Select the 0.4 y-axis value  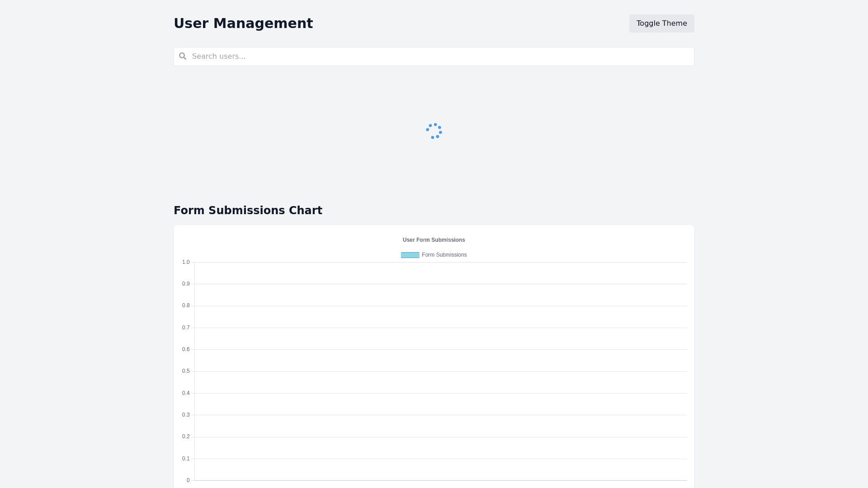coord(186,393)
